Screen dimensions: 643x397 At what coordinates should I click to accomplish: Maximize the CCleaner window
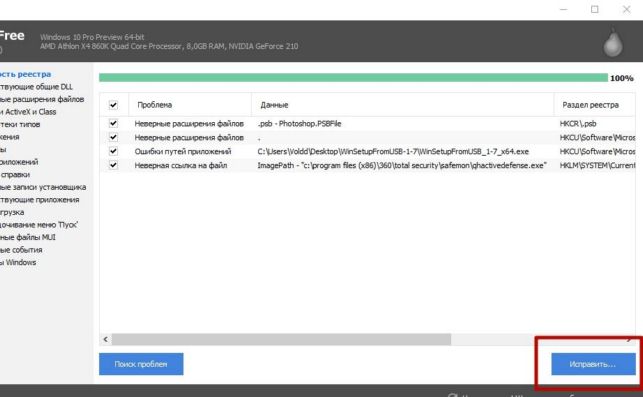point(595,9)
